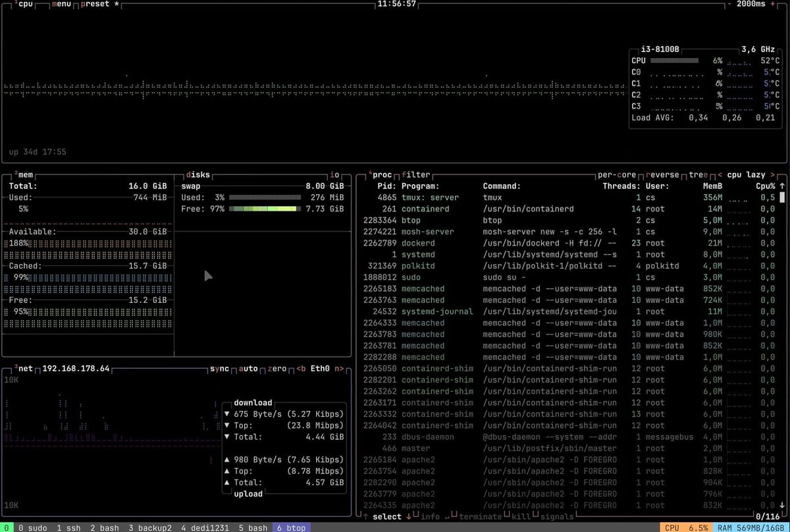Viewport: 790px width, 532px height.
Task: Toggle io mode in the disks box
Action: [x=335, y=175]
